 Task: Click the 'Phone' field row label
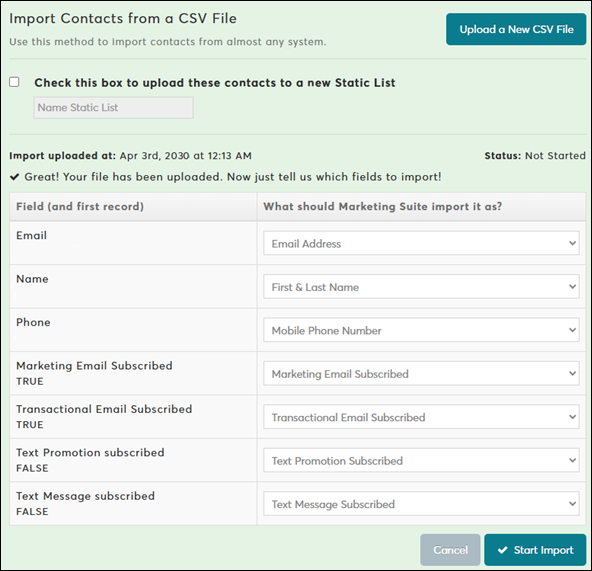tap(33, 322)
